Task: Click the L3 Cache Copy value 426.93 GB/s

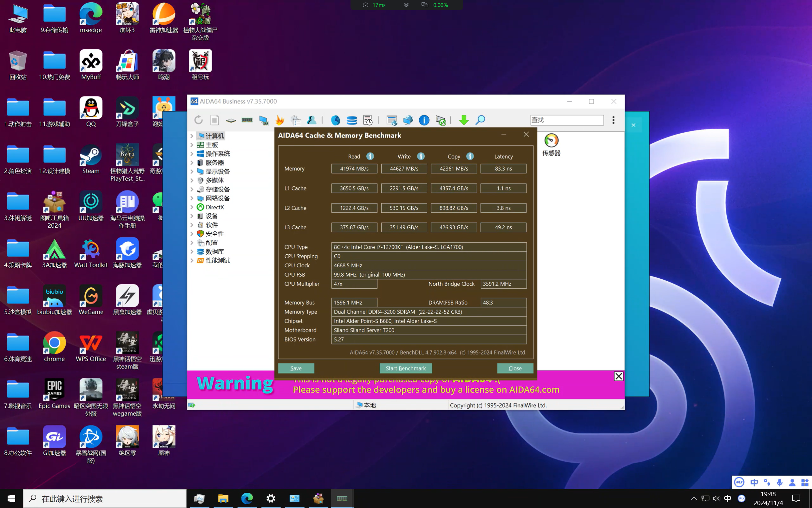Action: (454, 227)
